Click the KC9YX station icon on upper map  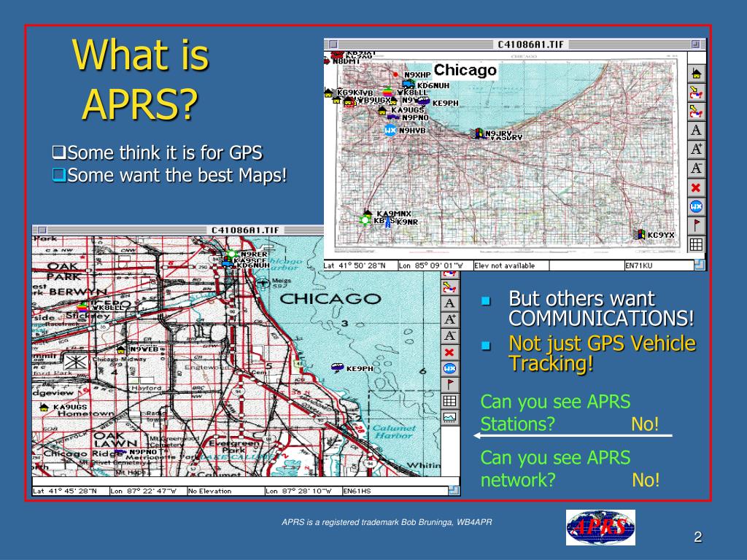click(x=639, y=234)
